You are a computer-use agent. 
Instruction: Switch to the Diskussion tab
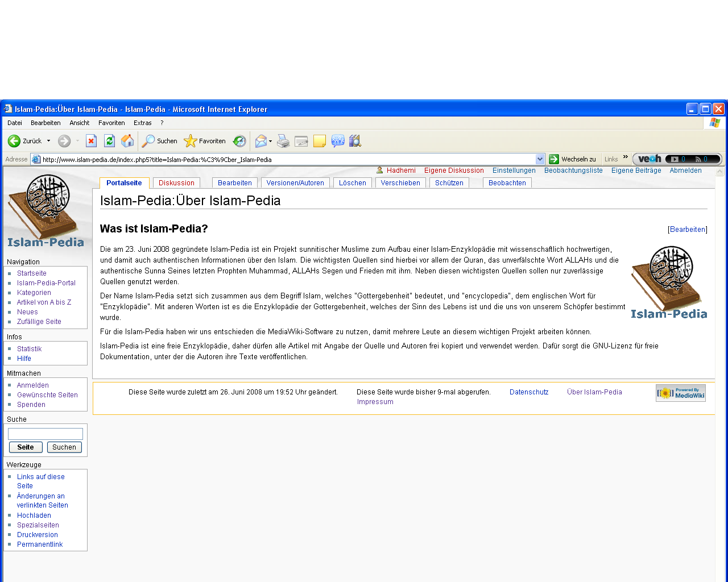pyautogui.click(x=176, y=183)
